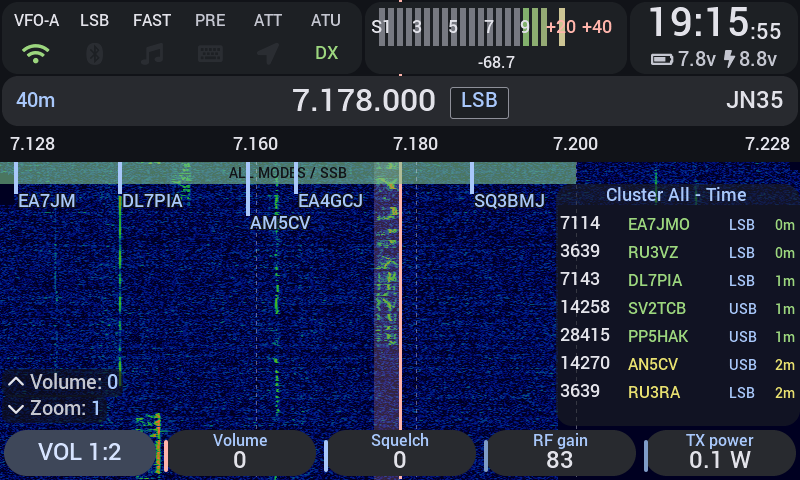Click the ALL MODES / SSB band plan bar

point(288,173)
